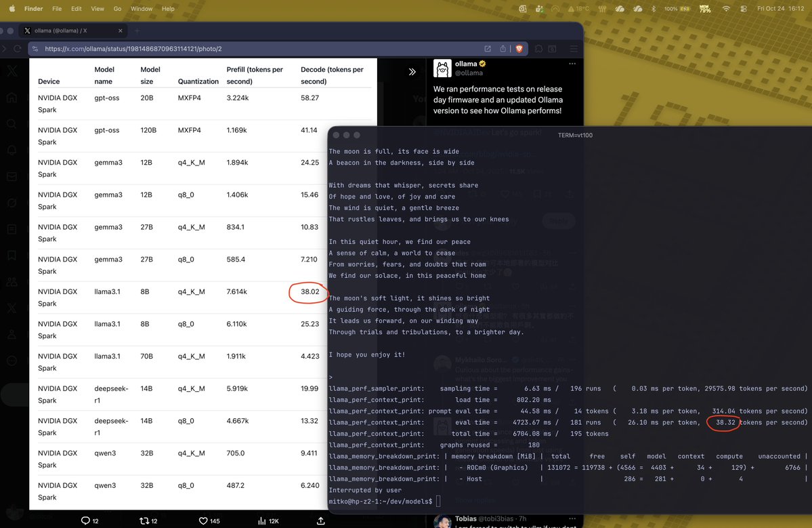Open Notifications bell in the X sidebar
The width and height of the screenshot is (812, 528).
point(12,150)
